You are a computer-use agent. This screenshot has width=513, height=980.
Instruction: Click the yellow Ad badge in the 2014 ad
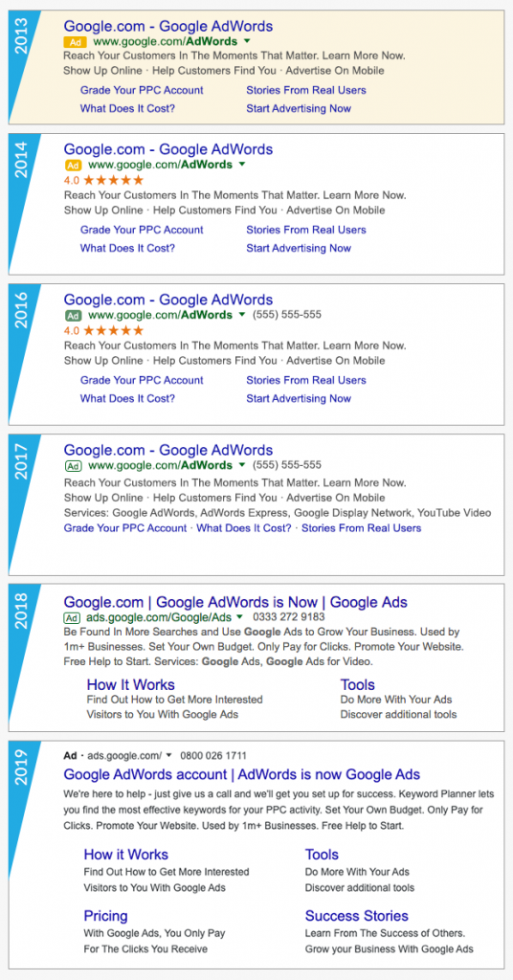(73, 165)
